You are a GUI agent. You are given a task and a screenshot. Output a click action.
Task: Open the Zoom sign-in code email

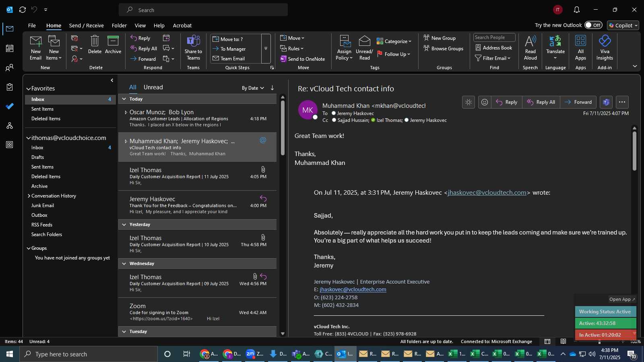click(x=197, y=312)
